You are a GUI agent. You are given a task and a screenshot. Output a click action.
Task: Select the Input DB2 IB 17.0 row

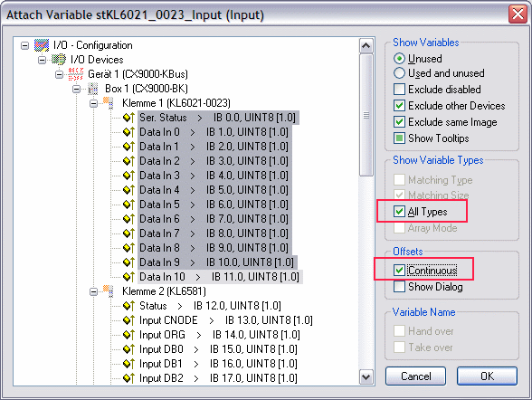(219, 378)
